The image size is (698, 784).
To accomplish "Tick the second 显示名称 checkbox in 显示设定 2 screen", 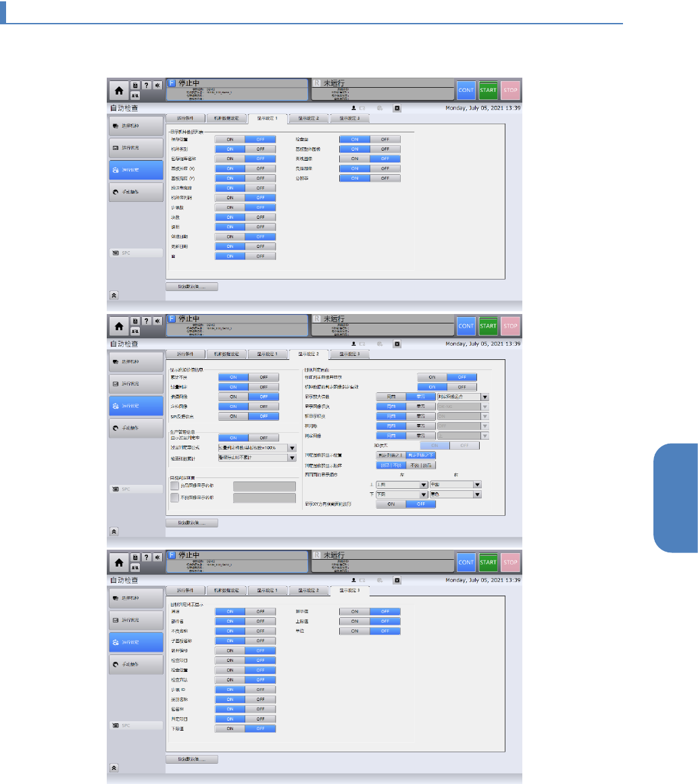I will coord(174,498).
